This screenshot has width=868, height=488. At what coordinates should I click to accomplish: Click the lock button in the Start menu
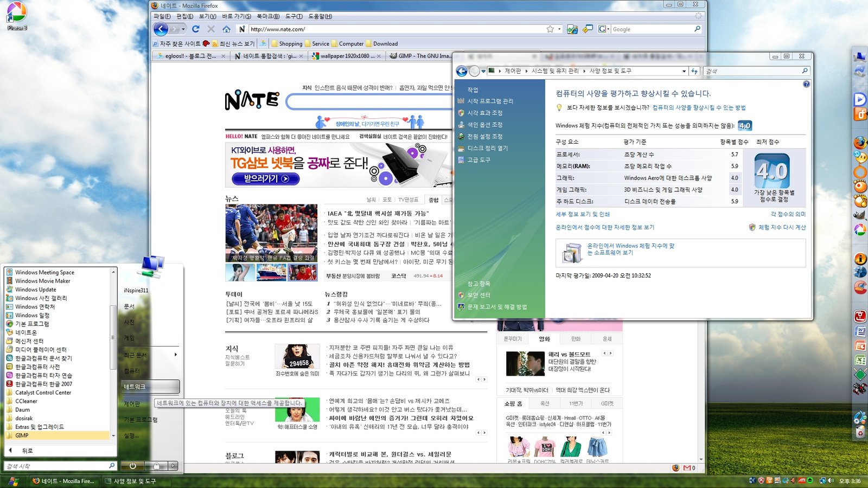[156, 466]
